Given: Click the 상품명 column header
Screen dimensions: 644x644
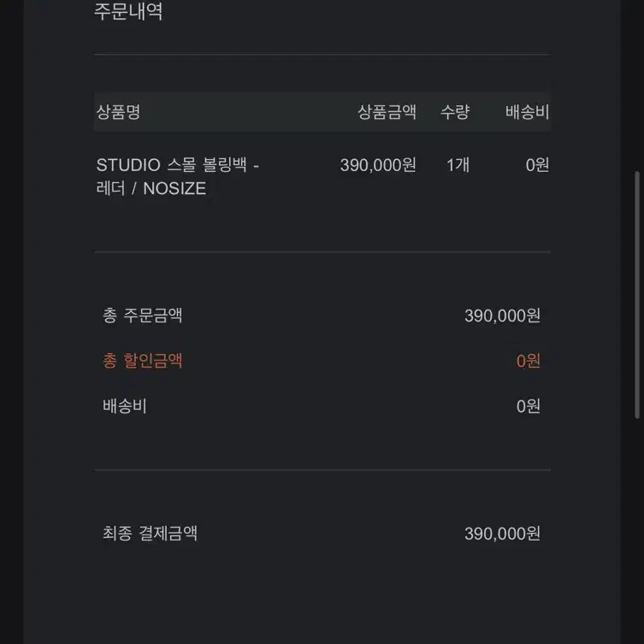Looking at the screenshot, I should coord(118,112).
